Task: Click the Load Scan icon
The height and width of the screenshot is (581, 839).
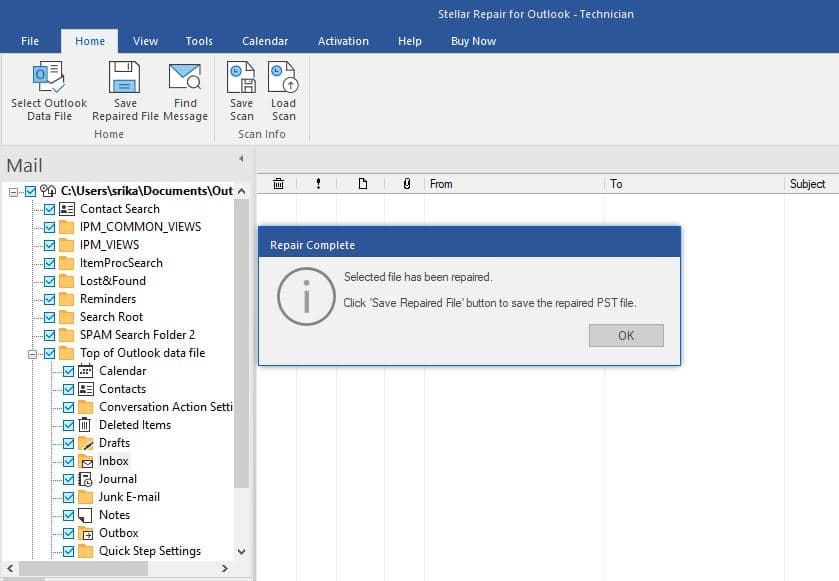Action: tap(283, 78)
